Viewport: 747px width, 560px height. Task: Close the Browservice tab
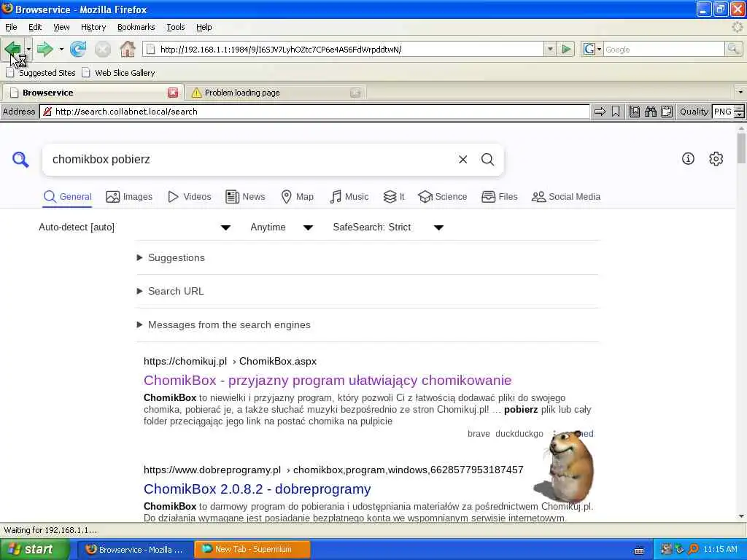173,93
